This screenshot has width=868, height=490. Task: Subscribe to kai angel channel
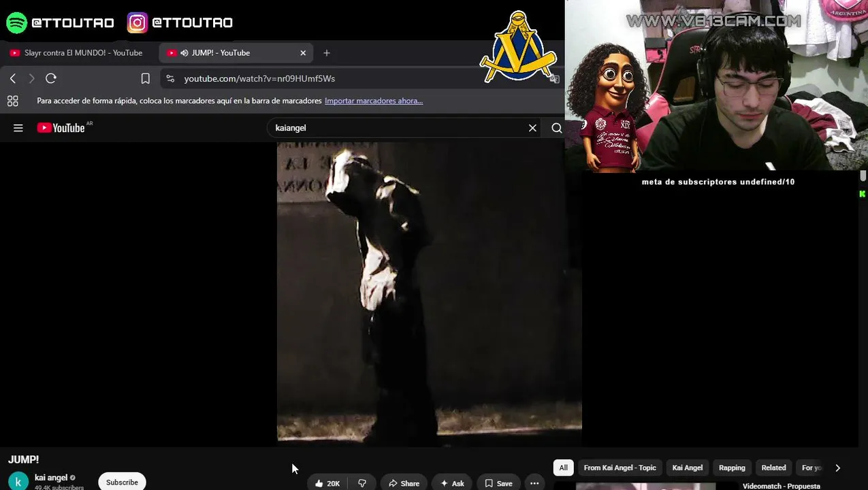point(122,482)
